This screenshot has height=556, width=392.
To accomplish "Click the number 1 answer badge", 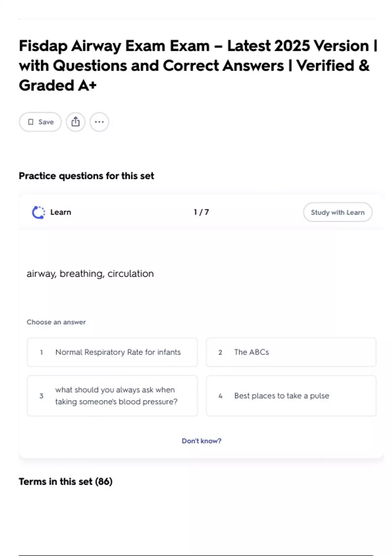I will 41,352.
